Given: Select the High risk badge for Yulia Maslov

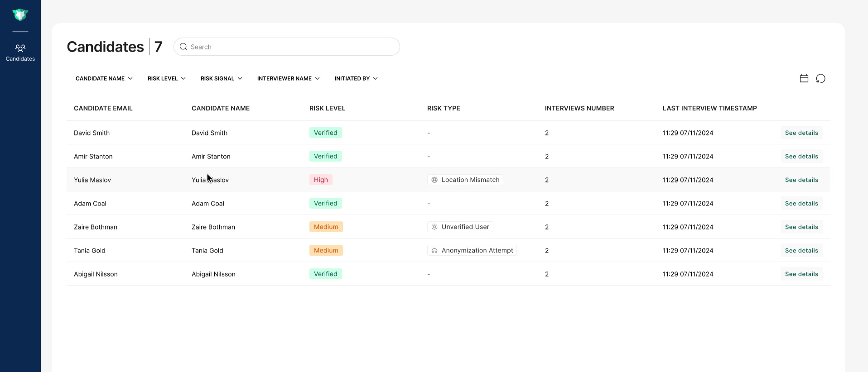Looking at the screenshot, I should [321, 180].
